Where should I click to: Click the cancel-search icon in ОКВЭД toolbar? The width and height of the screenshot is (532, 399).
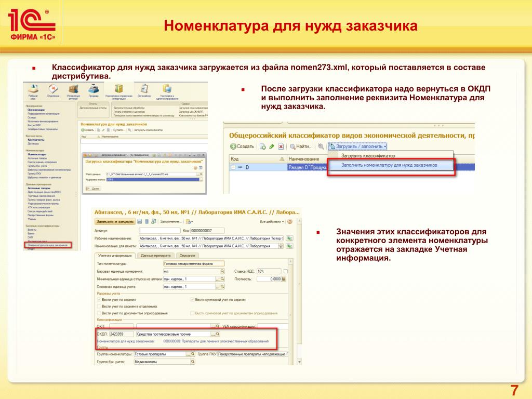point(321,147)
